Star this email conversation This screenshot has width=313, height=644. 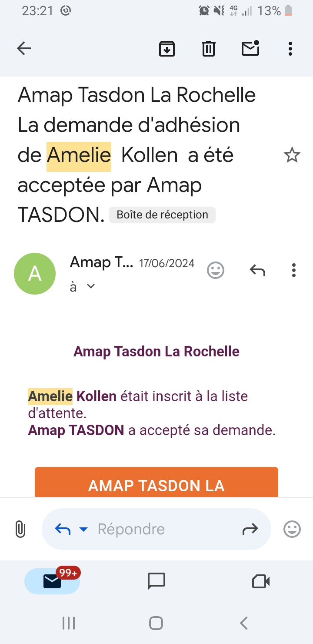pos(292,155)
